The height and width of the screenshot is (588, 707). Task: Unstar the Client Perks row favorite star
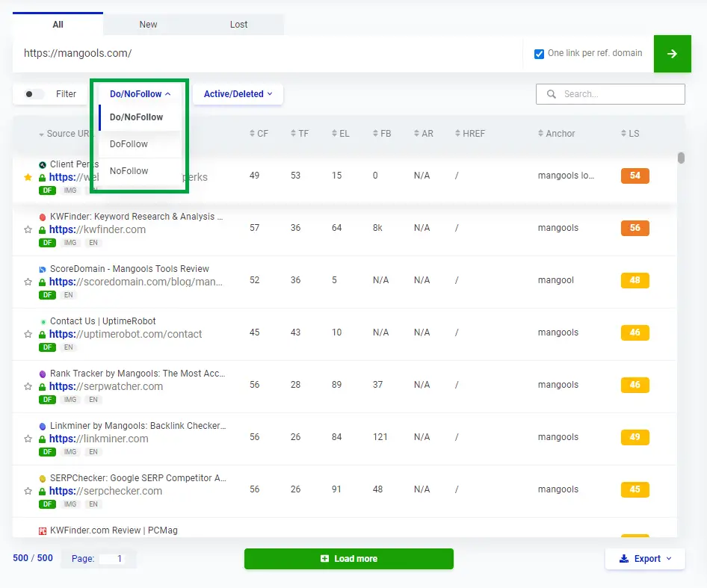pos(28,177)
